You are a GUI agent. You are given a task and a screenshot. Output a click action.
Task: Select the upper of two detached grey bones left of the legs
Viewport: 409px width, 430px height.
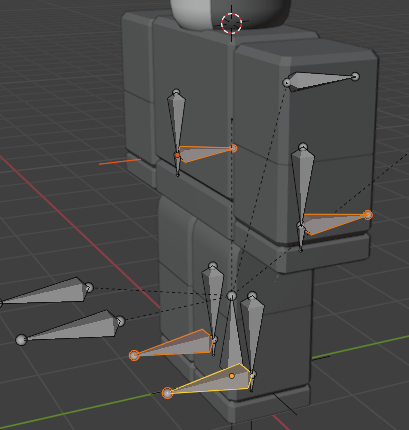(47, 292)
